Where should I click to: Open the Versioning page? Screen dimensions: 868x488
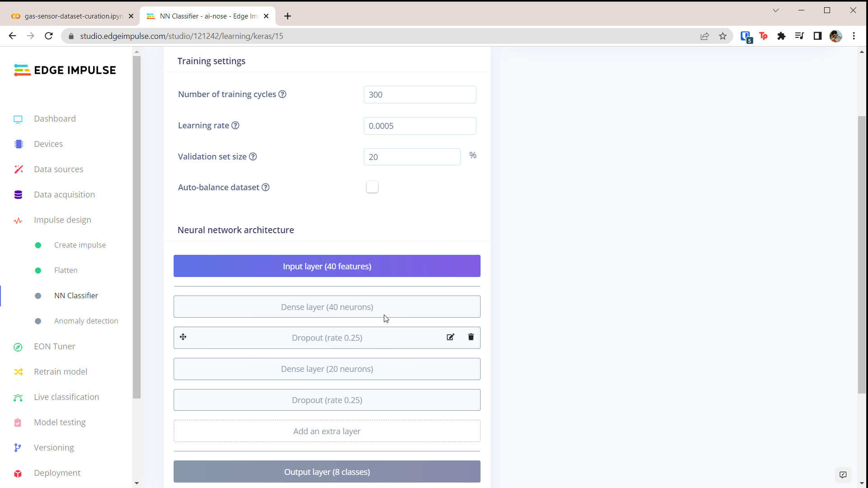pyautogui.click(x=53, y=447)
